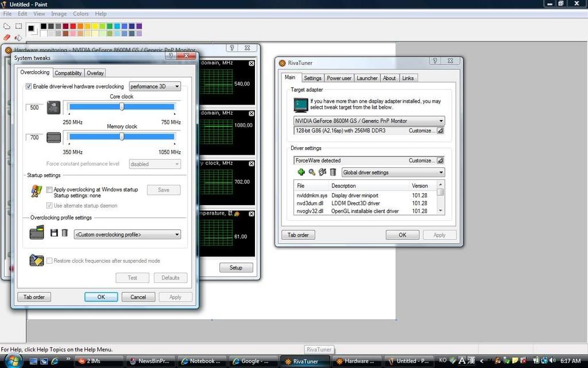The height and width of the screenshot is (368, 588).
Task: Click the driver file list scrollbar down arrow
Action: point(440,211)
